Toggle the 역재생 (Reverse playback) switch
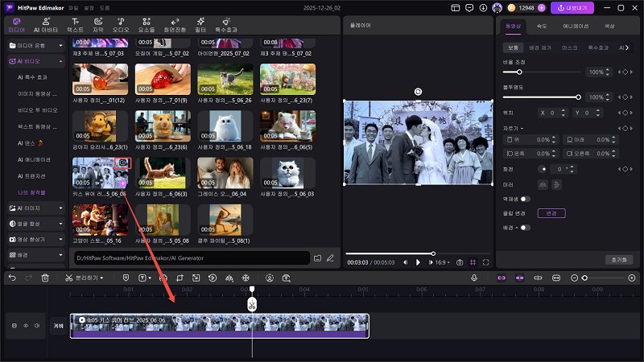 (x=525, y=198)
